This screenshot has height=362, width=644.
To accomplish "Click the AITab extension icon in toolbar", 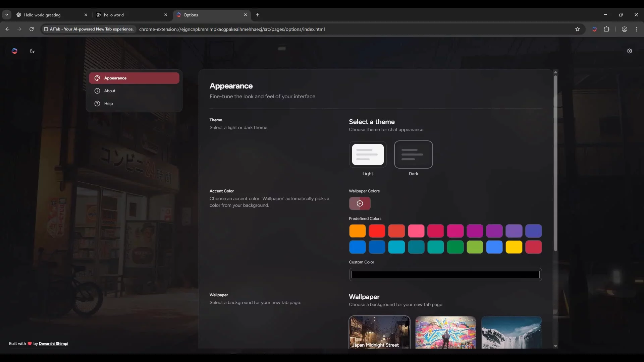I will (x=595, y=29).
